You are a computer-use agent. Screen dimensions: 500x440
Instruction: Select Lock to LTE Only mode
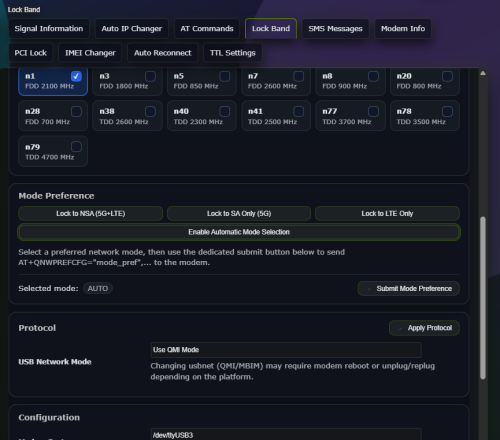pos(387,214)
